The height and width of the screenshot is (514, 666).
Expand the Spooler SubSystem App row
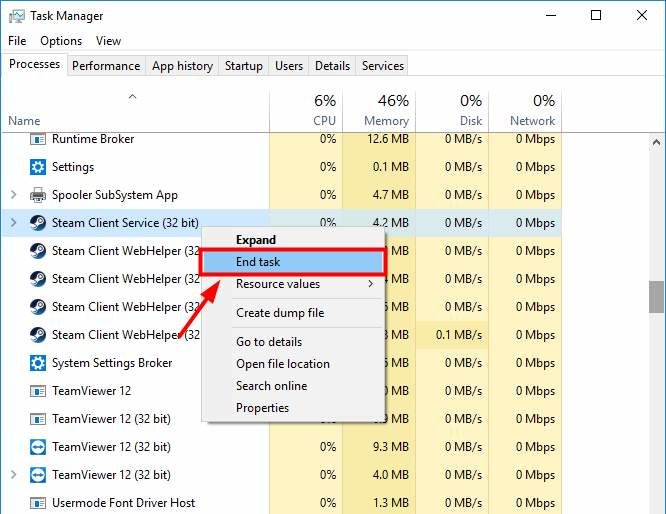(14, 195)
